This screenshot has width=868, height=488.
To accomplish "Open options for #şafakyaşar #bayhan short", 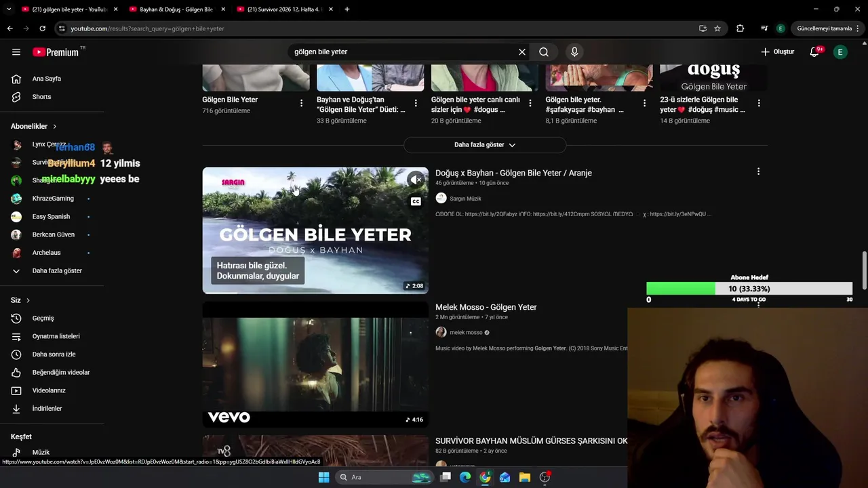I will 645,103.
